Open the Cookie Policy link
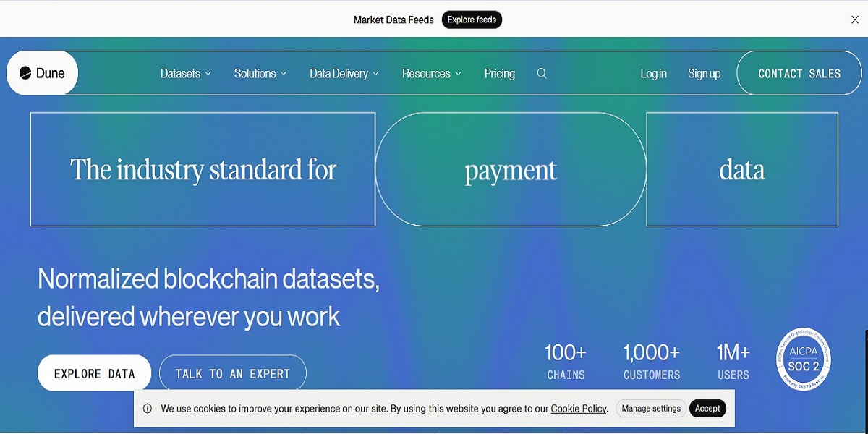This screenshot has height=434, width=868. pos(579,409)
